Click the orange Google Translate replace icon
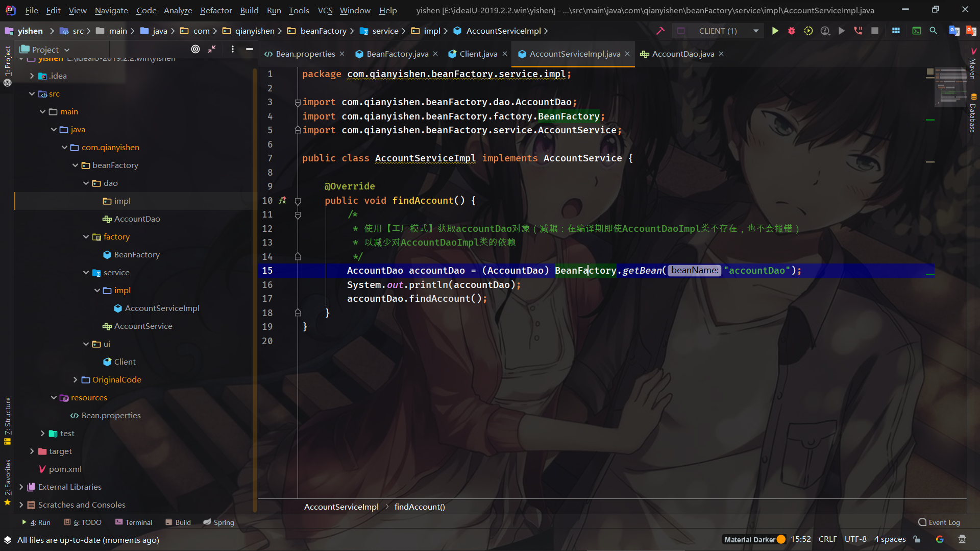Image resolution: width=980 pixels, height=551 pixels. point(971,31)
